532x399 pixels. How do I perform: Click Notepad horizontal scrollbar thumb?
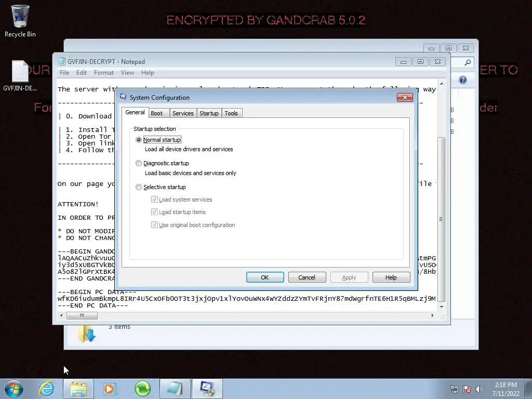(82, 315)
